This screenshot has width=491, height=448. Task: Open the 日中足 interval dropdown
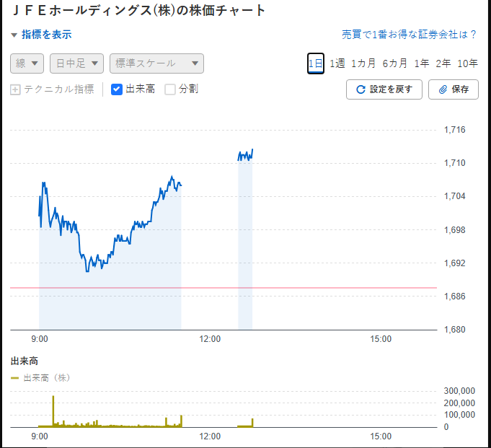point(76,63)
